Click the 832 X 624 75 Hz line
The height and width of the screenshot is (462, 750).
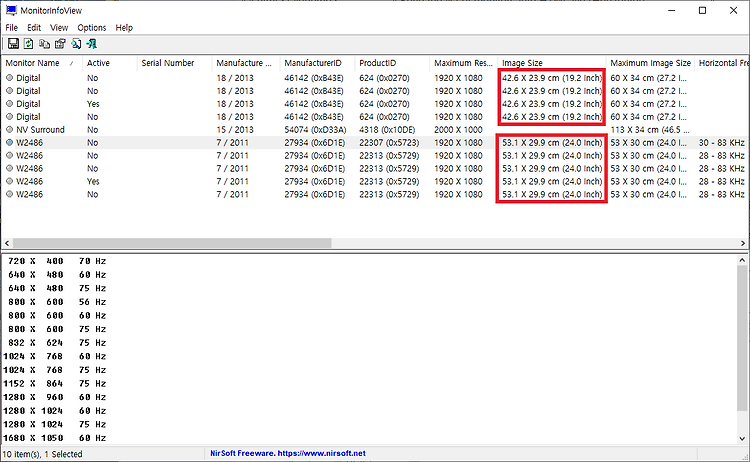coord(56,342)
